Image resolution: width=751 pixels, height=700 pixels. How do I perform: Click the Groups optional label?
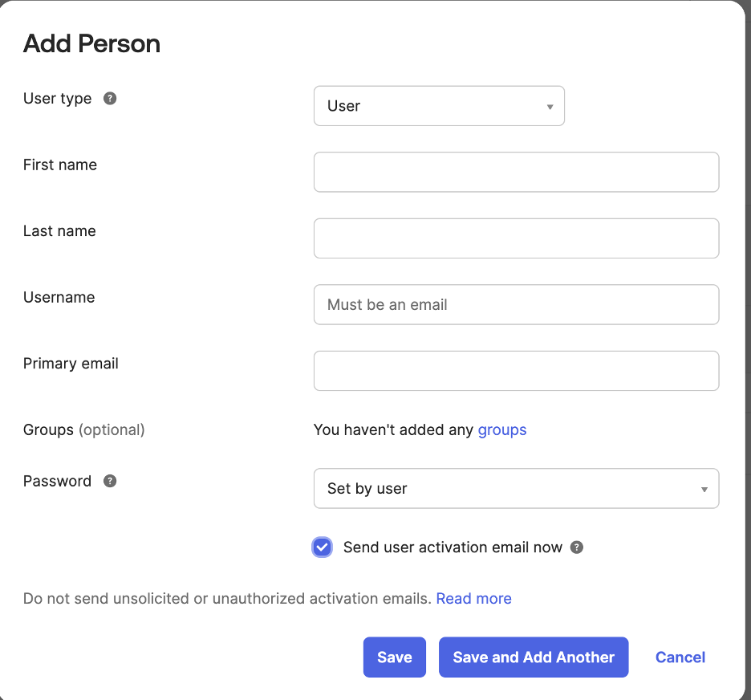point(83,429)
